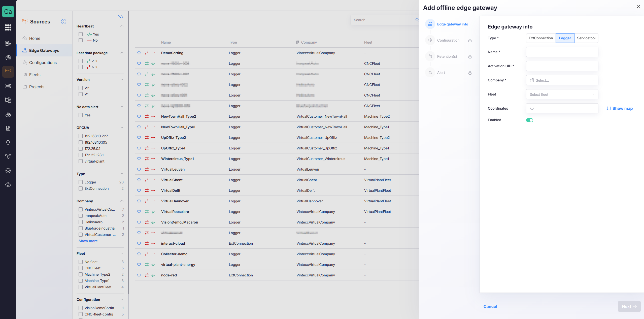Open the app launcher grid icon

pos(8,27)
